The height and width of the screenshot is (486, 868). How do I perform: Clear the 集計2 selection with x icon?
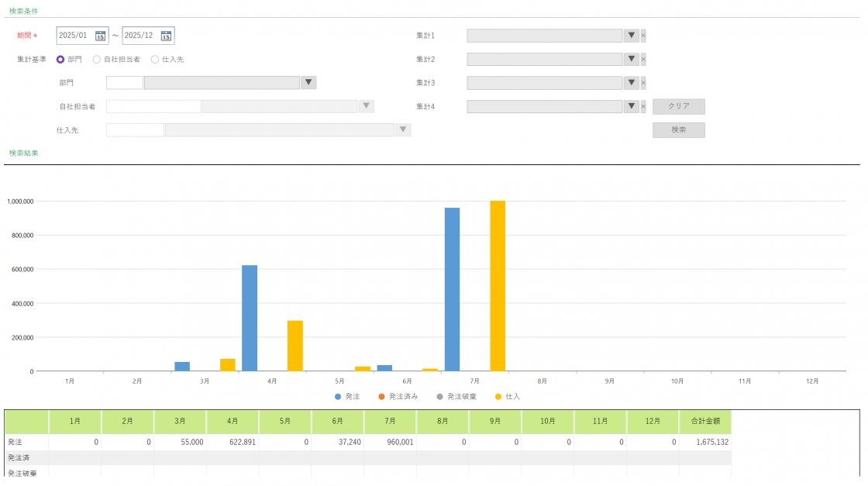point(643,60)
